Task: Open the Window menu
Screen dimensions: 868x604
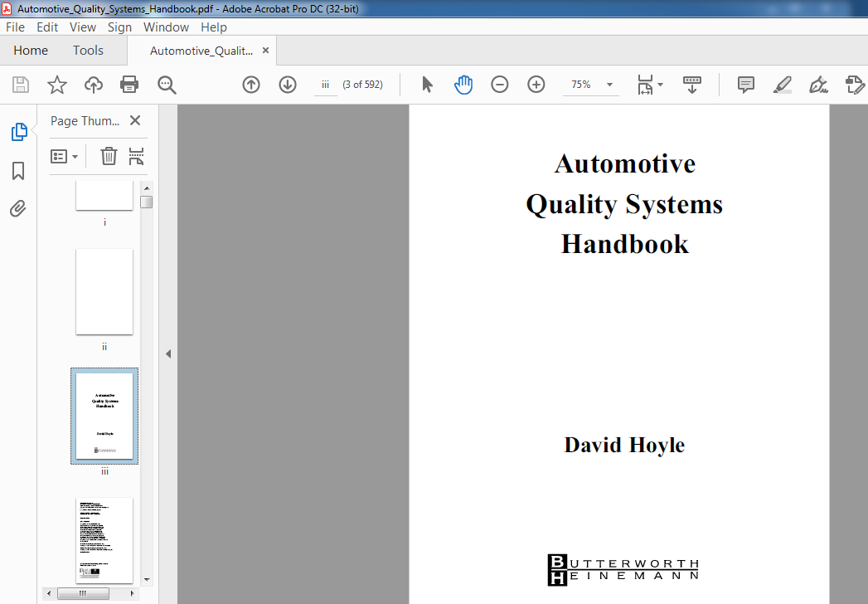Action: pos(166,27)
